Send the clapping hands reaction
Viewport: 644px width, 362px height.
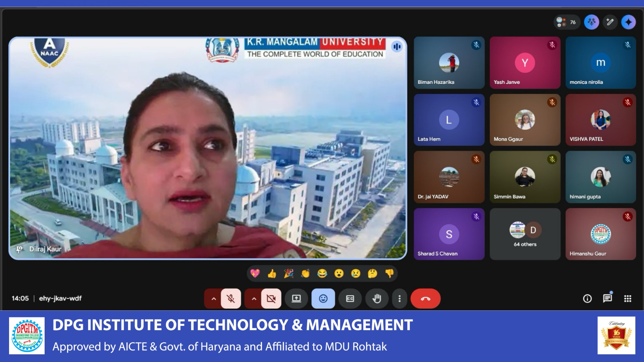point(305,274)
